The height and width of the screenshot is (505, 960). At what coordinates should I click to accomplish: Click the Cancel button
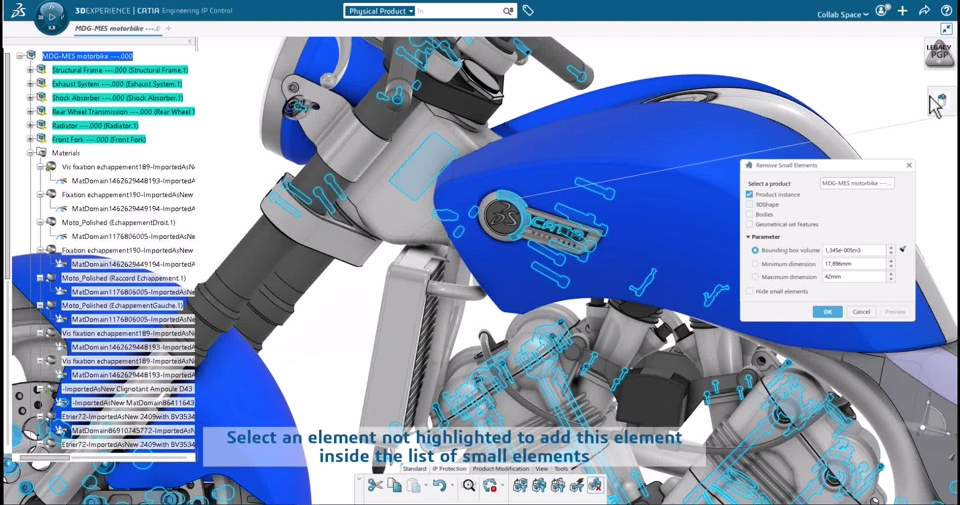click(x=861, y=312)
